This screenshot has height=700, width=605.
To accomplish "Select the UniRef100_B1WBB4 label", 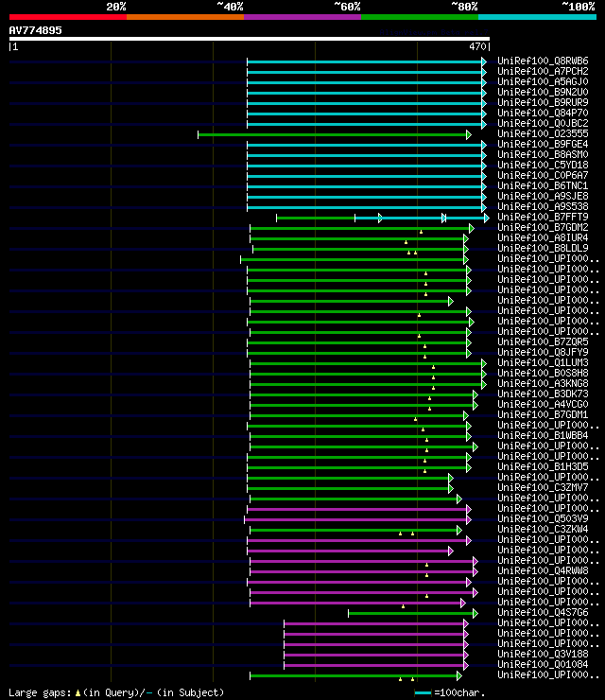I will coord(543,435).
